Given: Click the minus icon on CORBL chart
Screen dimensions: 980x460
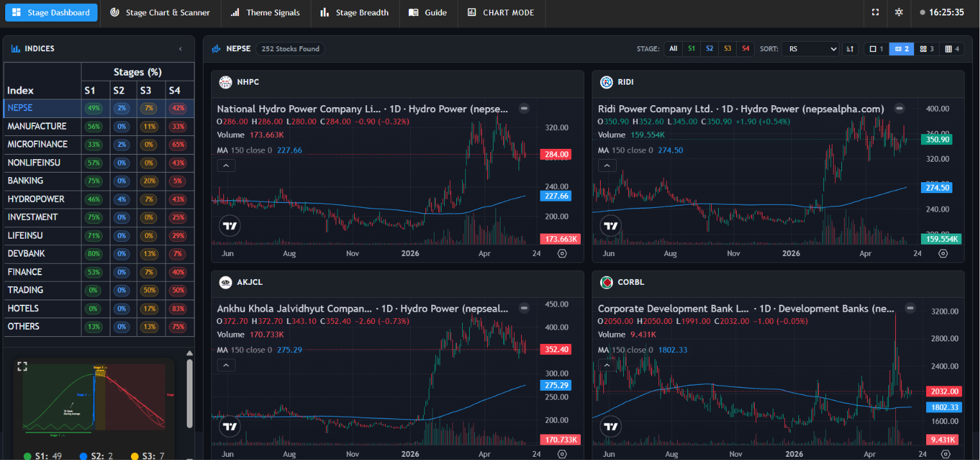Looking at the screenshot, I should tap(910, 309).
